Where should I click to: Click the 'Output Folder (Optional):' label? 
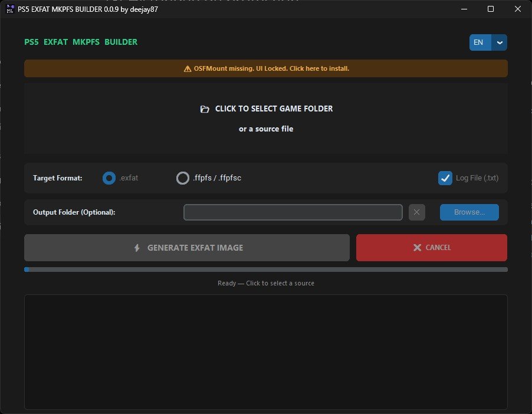(x=74, y=212)
